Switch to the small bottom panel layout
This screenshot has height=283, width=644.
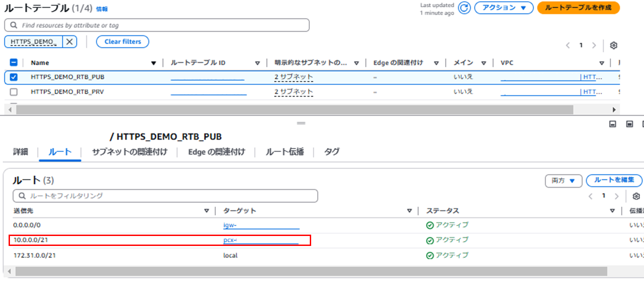click(x=612, y=124)
